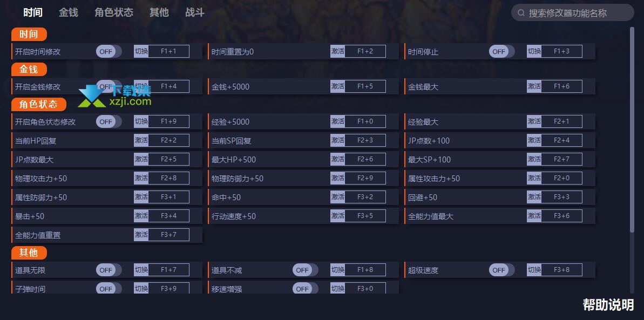Click the 帮助说明 link

tap(608, 305)
